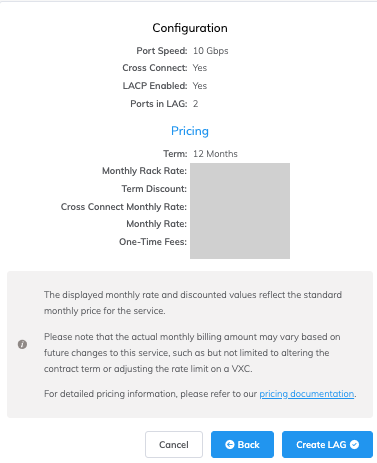Click the Create LAG button
The image size is (377, 463).
point(327,444)
